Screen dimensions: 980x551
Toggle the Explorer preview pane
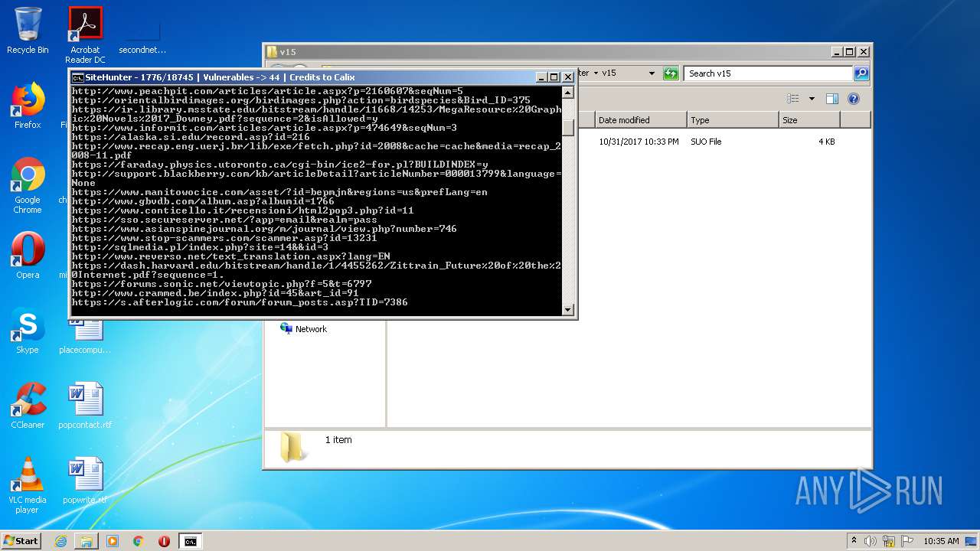tap(832, 99)
